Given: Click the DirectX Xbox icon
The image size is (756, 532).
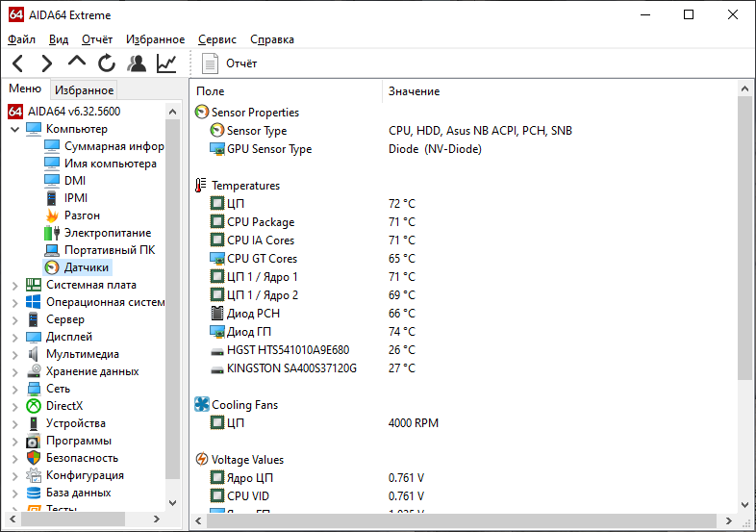Looking at the screenshot, I should coord(34,406).
